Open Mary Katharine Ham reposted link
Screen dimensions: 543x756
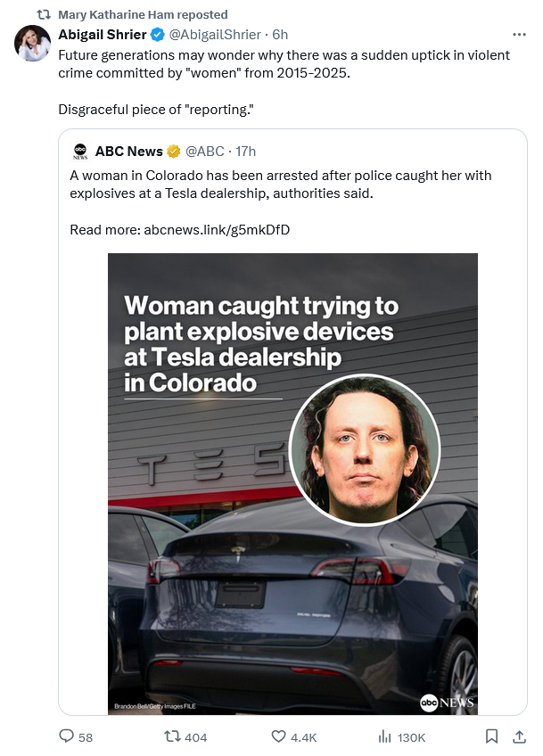143,14
